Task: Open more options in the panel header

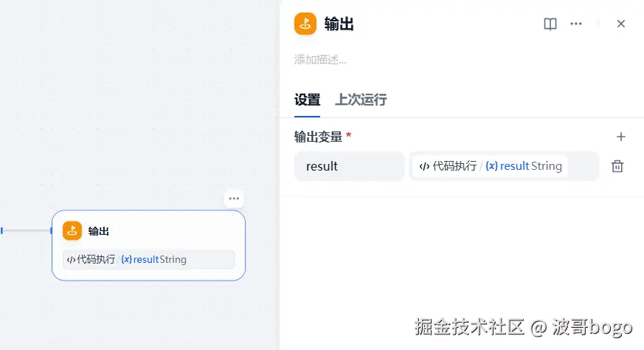Action: 576,24
